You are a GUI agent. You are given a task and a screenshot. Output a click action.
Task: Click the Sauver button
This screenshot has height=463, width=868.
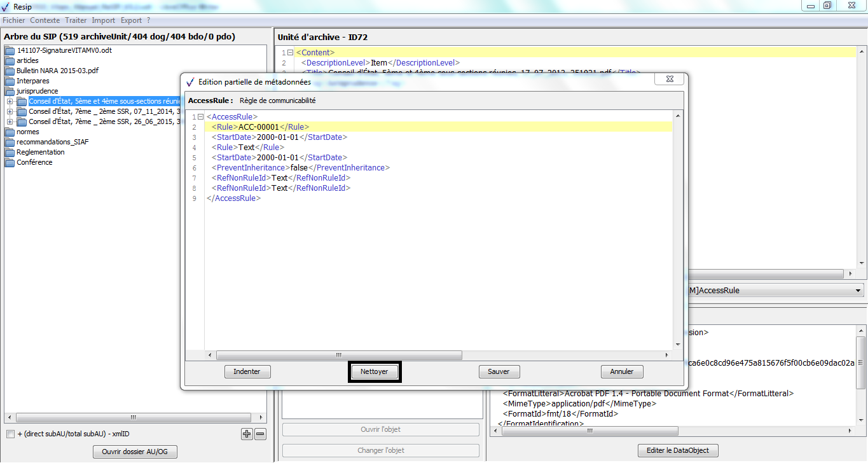(x=499, y=371)
